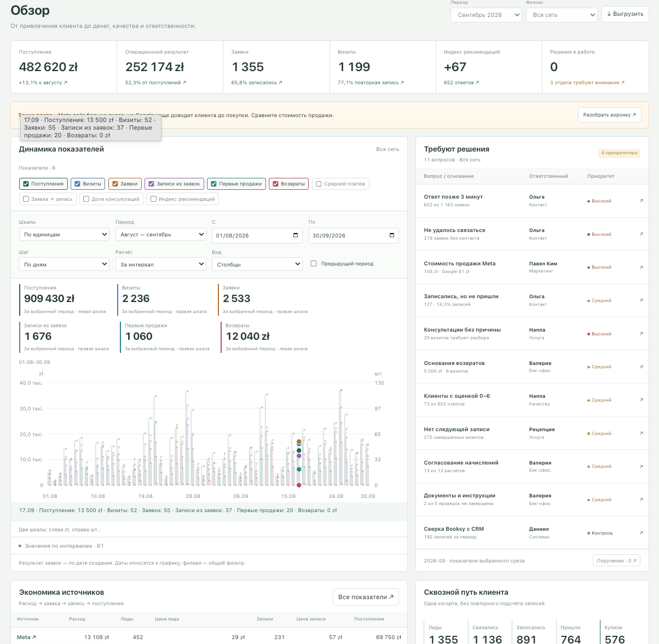Open arrow for "Клиенты с оценкой 0–6" row
The image size is (659, 644).
coord(641,400)
